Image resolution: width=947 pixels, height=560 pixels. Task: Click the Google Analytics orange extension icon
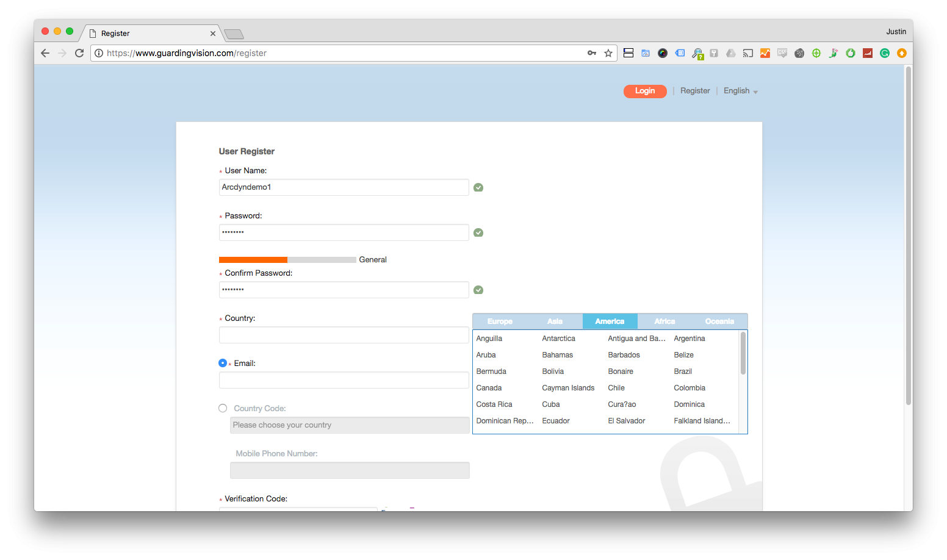tap(765, 53)
